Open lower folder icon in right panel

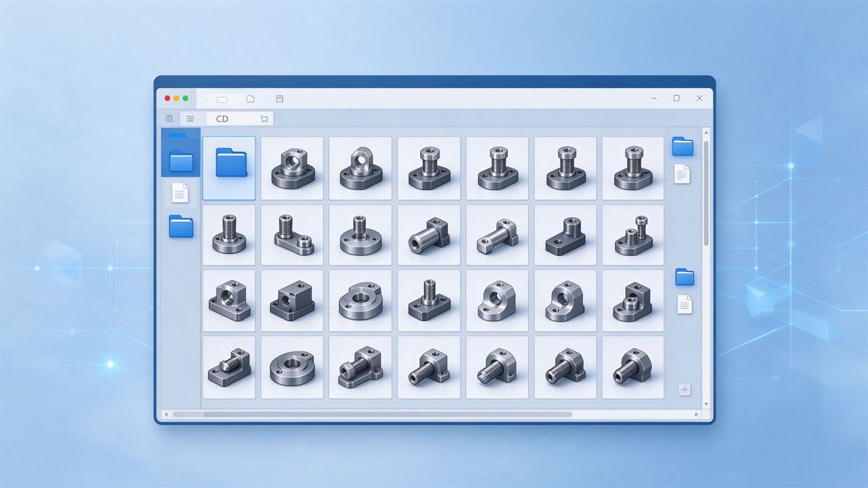click(684, 276)
